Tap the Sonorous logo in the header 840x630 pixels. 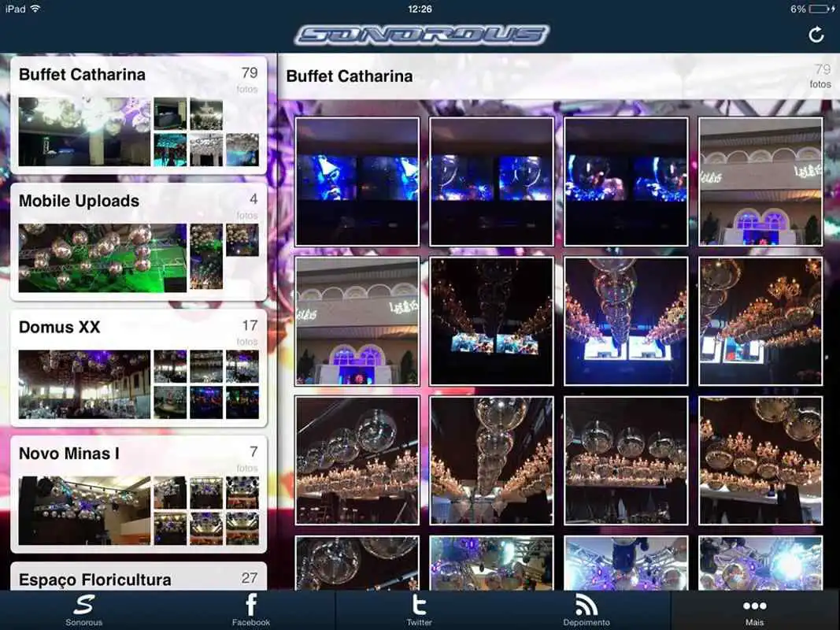tap(422, 35)
